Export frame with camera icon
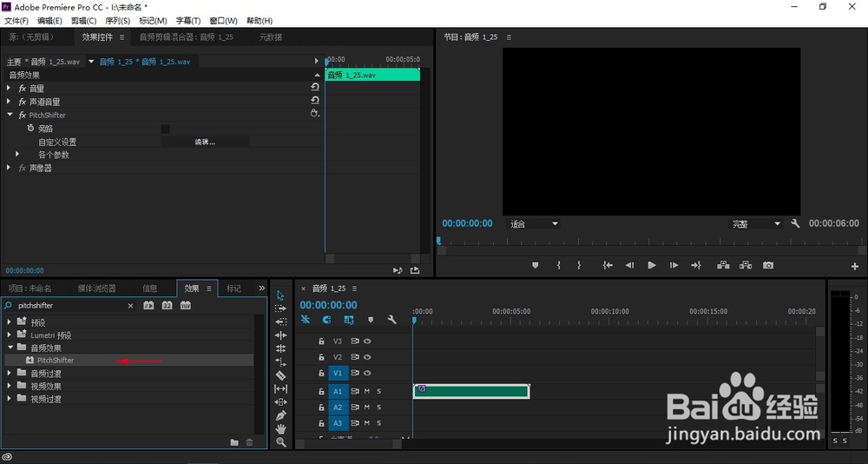Screen dimensions: 868x464 768,266
